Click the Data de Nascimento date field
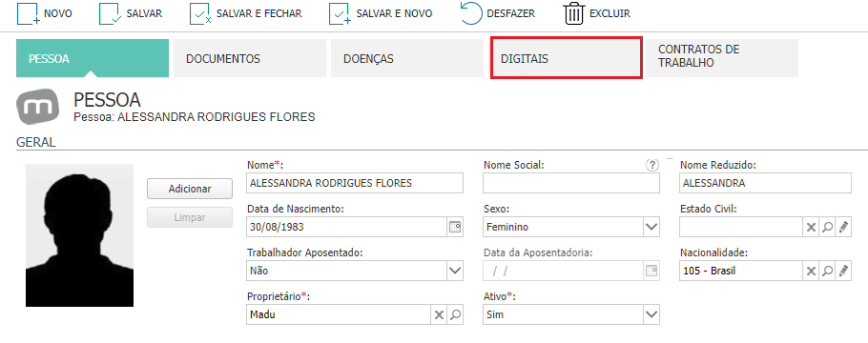868x343 pixels. click(346, 227)
